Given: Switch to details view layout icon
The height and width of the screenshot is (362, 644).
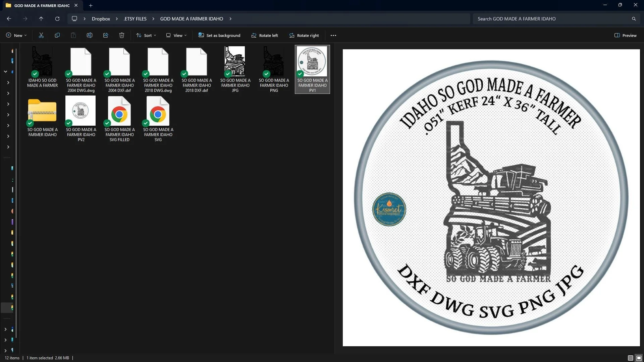Looking at the screenshot, I should pyautogui.click(x=630, y=358).
